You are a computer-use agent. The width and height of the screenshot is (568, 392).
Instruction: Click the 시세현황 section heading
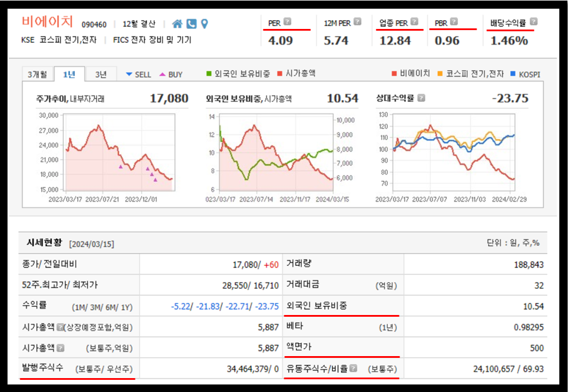(x=44, y=243)
